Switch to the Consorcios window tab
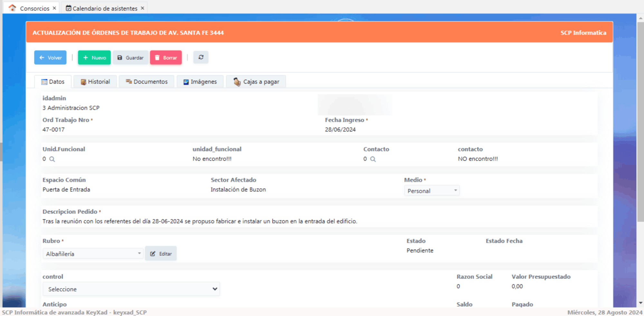Image resolution: width=644 pixels, height=316 pixels. [x=31, y=8]
